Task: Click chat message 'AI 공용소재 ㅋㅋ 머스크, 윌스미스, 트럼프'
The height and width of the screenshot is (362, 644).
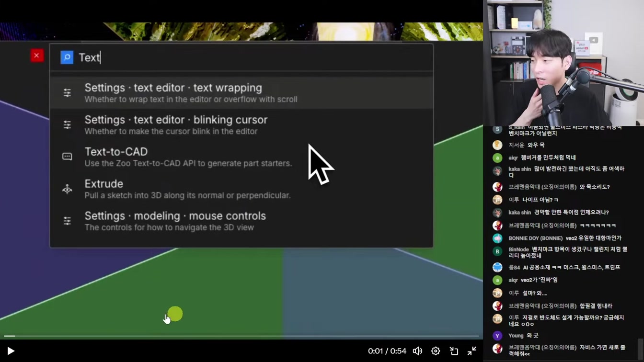Action: (x=572, y=267)
